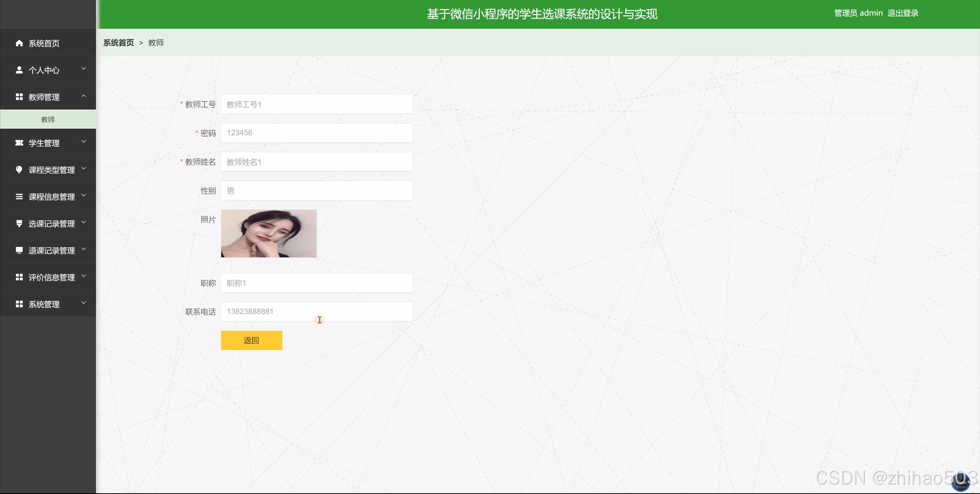Click the grid icon beside 系统管理

[x=19, y=304]
